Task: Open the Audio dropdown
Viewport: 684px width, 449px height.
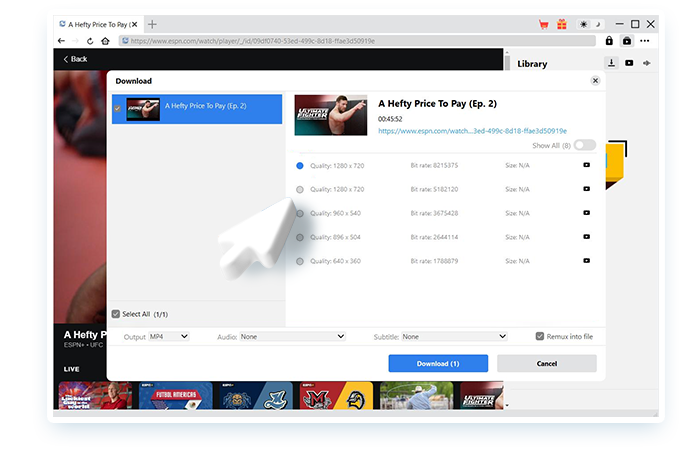Action: point(292,336)
